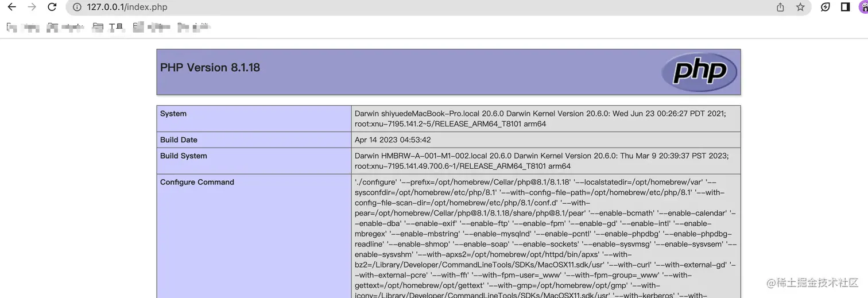868x298 pixels.
Task: Click the PHP logo in the header
Action: click(x=699, y=72)
